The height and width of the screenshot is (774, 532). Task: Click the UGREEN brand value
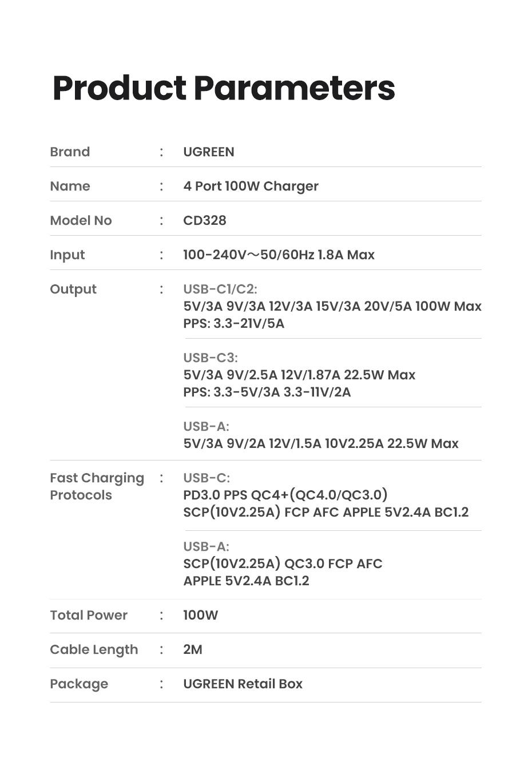[209, 152]
